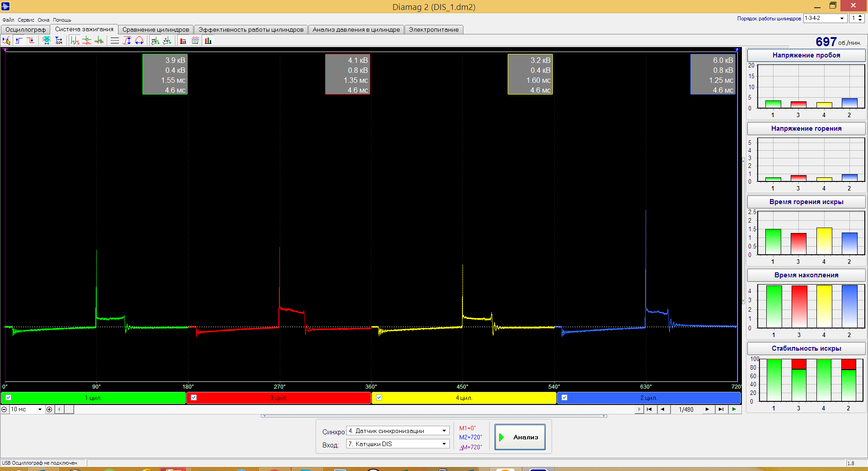Screen dimensions: 868x471
Task: Click the 1234 cylinder numbering icon
Action: [x=59, y=41]
